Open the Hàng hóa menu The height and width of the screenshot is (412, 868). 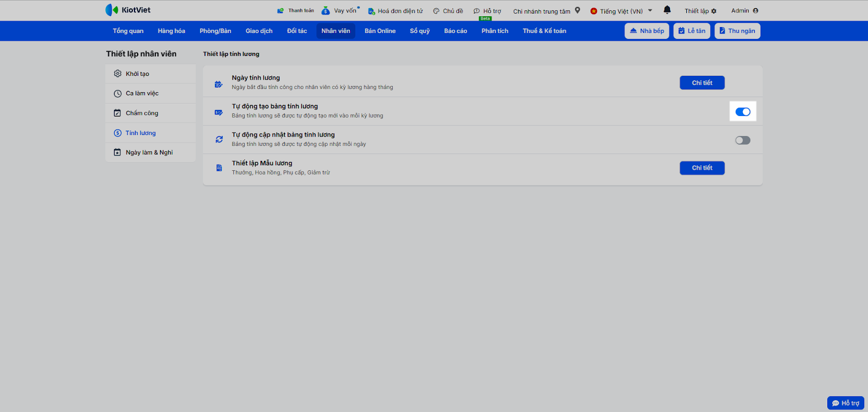[x=171, y=31]
